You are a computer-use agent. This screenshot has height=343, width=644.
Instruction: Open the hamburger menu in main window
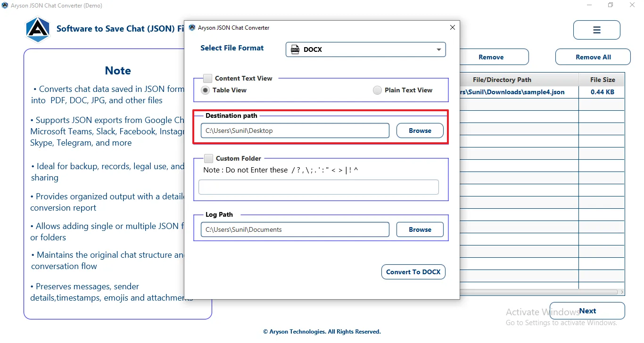[596, 30]
